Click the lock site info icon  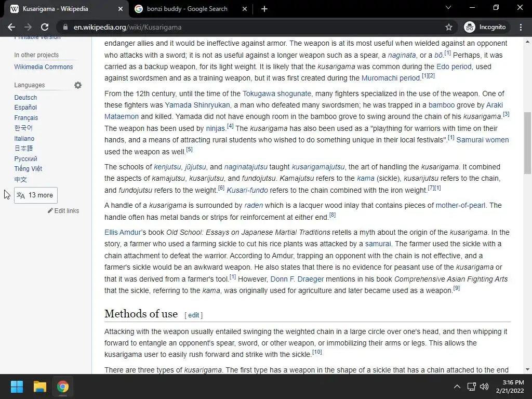click(x=65, y=27)
